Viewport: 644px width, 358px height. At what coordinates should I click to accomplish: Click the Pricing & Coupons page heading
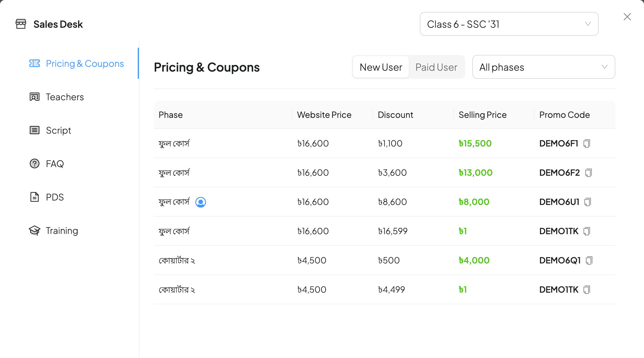tap(207, 67)
